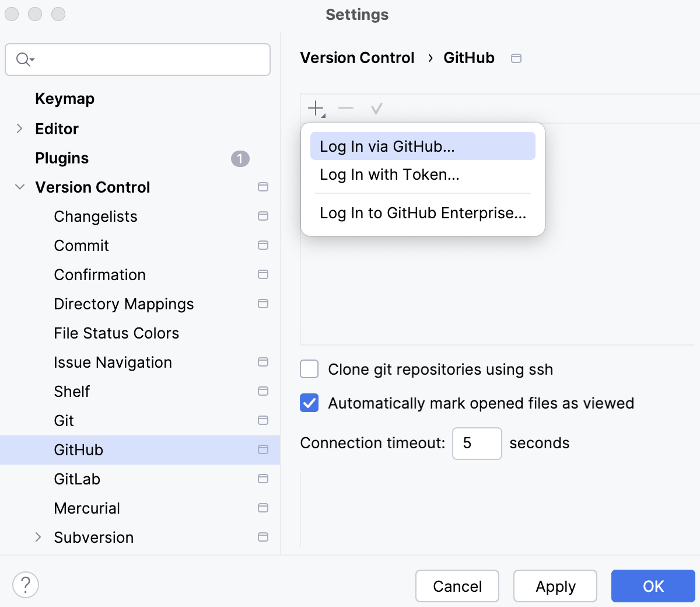Remove the selected account
Image resolution: width=700 pixels, height=607 pixels.
coord(345,108)
